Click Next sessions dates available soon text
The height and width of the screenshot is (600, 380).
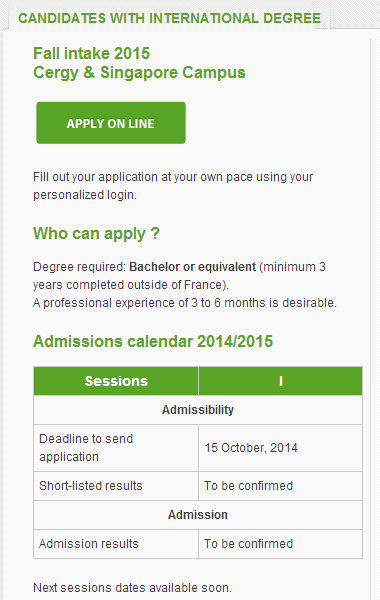132,587
